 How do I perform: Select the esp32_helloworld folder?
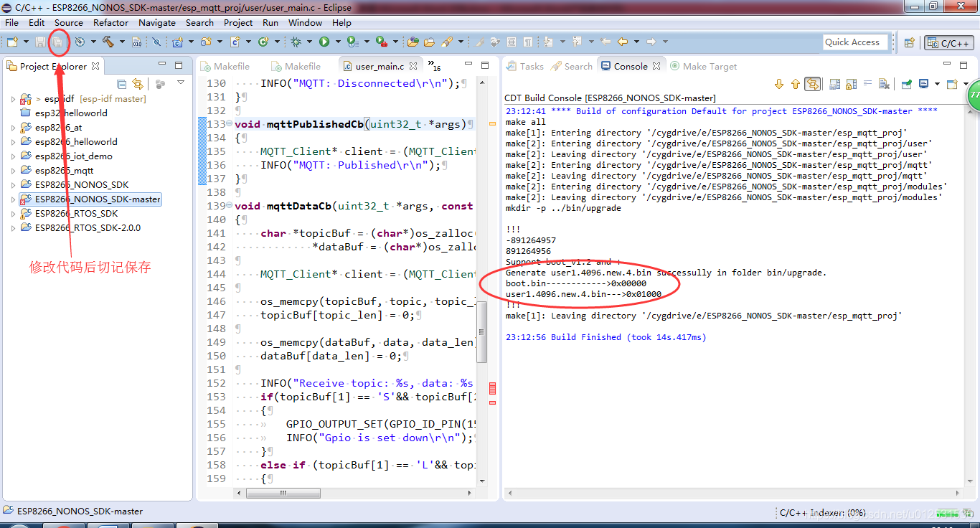(71, 113)
